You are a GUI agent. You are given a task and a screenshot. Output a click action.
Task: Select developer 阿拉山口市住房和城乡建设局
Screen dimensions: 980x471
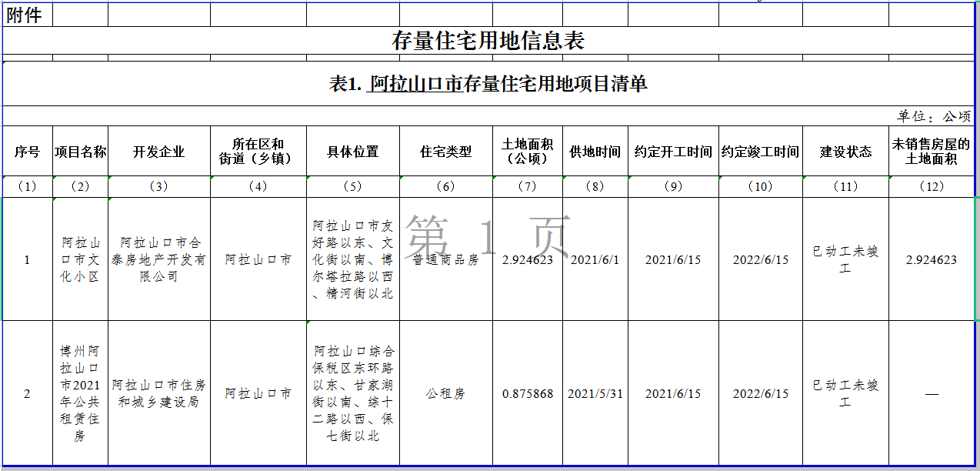click(159, 393)
